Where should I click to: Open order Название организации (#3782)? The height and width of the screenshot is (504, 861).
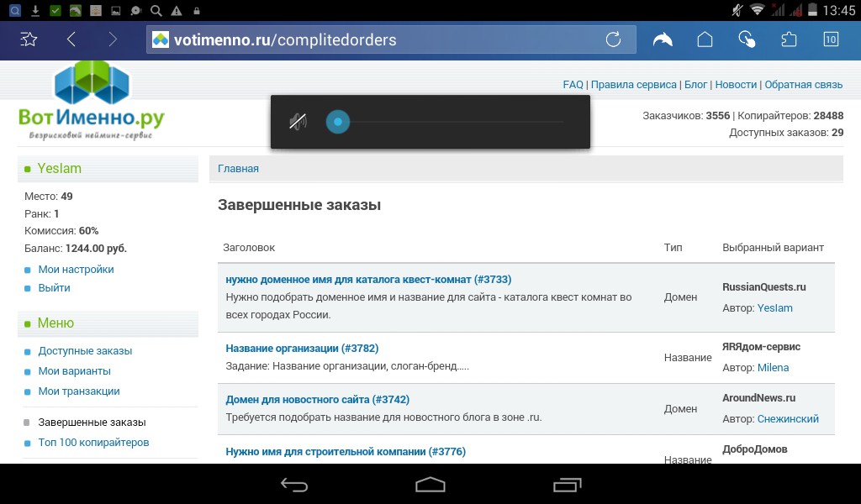coord(302,349)
